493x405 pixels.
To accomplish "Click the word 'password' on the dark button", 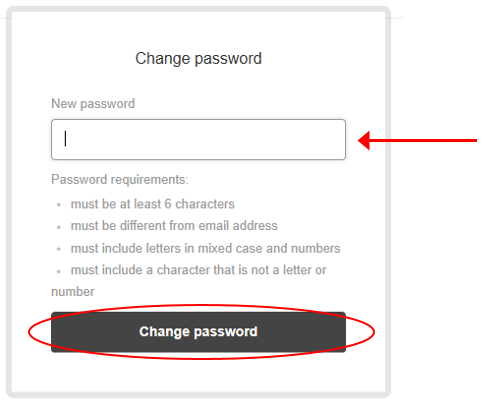I will tap(226, 332).
